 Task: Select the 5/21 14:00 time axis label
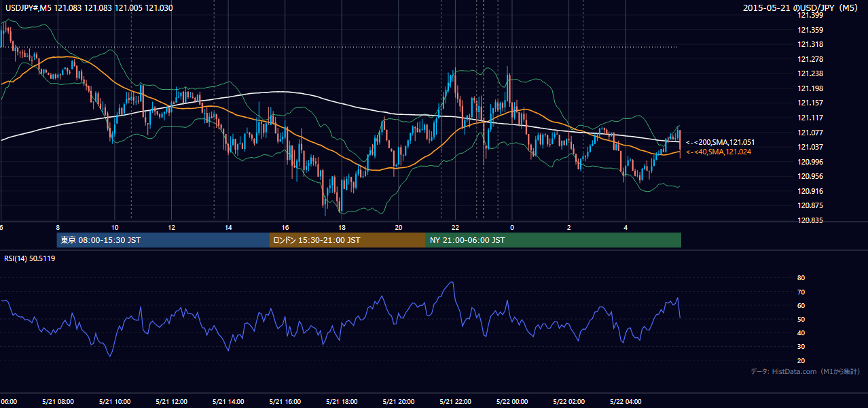coord(228,402)
